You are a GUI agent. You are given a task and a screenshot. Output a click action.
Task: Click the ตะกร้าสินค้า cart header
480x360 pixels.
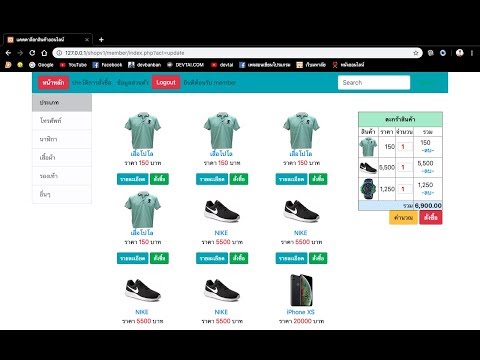click(x=400, y=119)
